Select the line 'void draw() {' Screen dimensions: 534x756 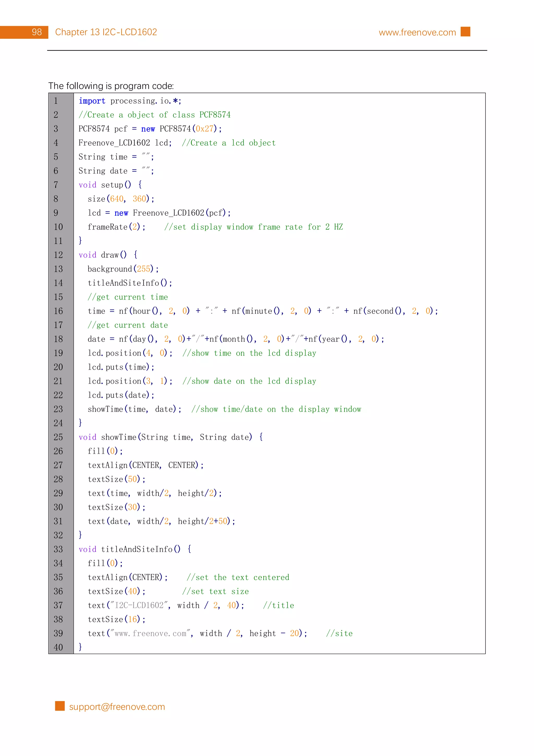tap(108, 255)
